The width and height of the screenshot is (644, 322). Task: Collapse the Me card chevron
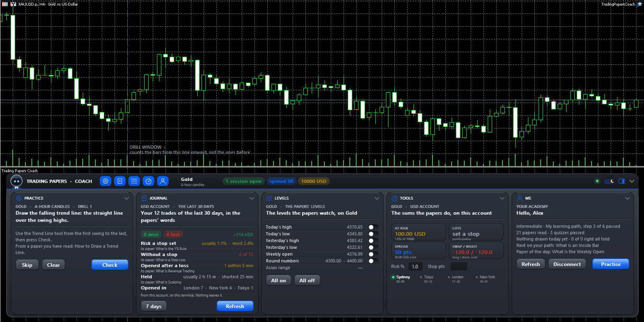pos(627,198)
